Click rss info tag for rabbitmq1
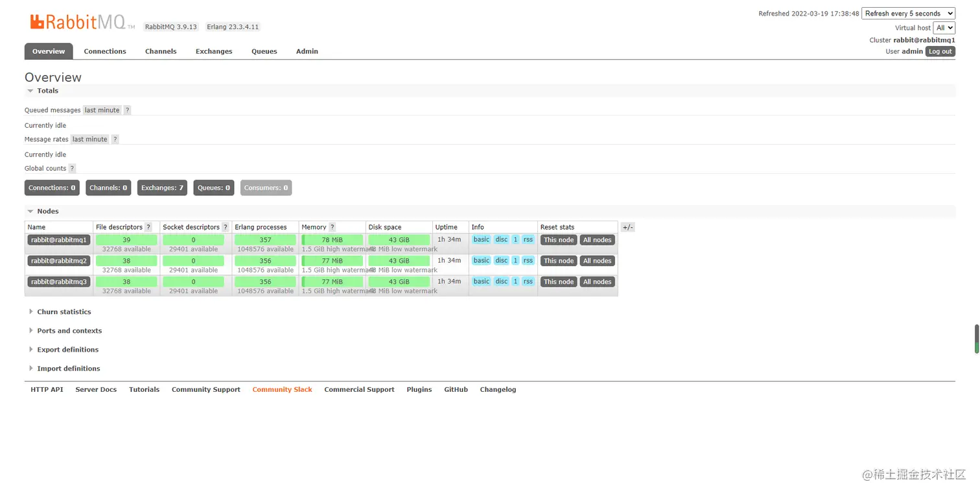The height and width of the screenshot is (495, 980). 528,239
